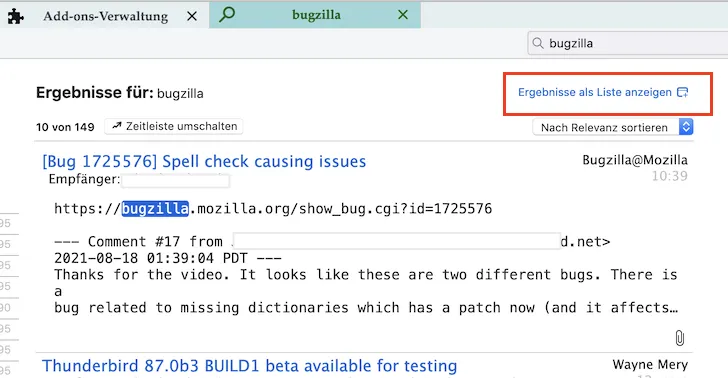This screenshot has height=378, width=728.
Task: Click sender name Wayne Mery
Action: coord(650,365)
